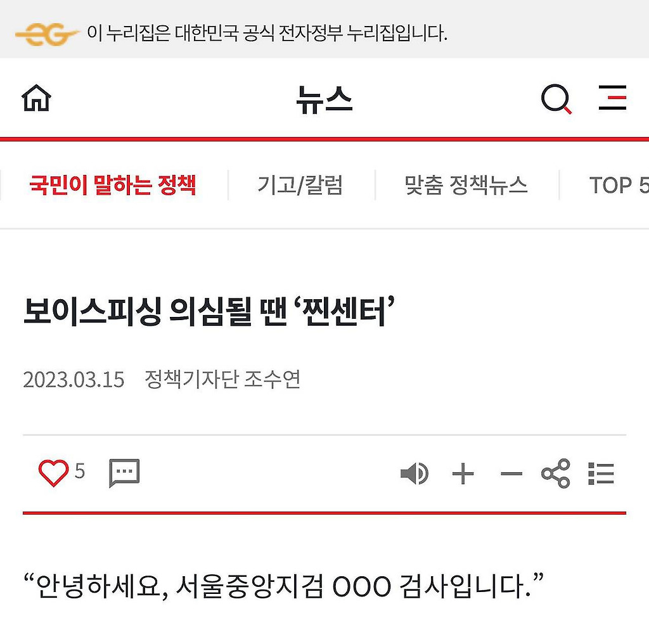Image resolution: width=649 pixels, height=644 pixels.
Task: Click the like count number 5
Action: point(80,471)
